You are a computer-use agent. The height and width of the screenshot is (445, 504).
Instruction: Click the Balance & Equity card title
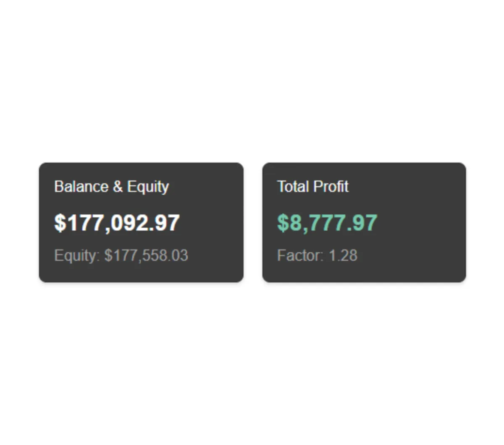click(x=111, y=187)
